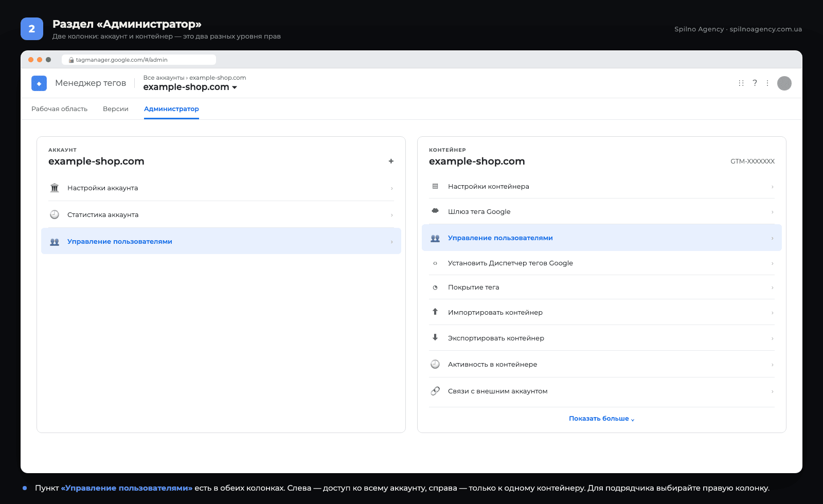823x504 pixels.
Task: Click the container name example-shop.com heading
Action: 477,161
